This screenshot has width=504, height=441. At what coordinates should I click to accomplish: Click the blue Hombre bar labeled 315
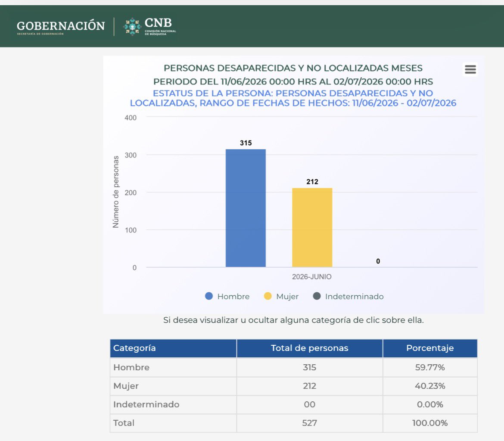tap(246, 208)
